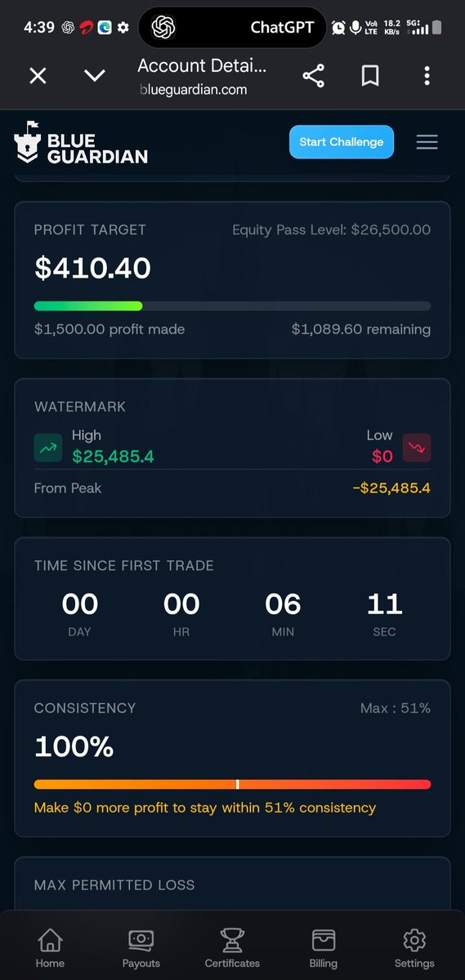This screenshot has width=465, height=980.
Task: Tap the ChatGPT pill in status bar
Action: point(232,27)
